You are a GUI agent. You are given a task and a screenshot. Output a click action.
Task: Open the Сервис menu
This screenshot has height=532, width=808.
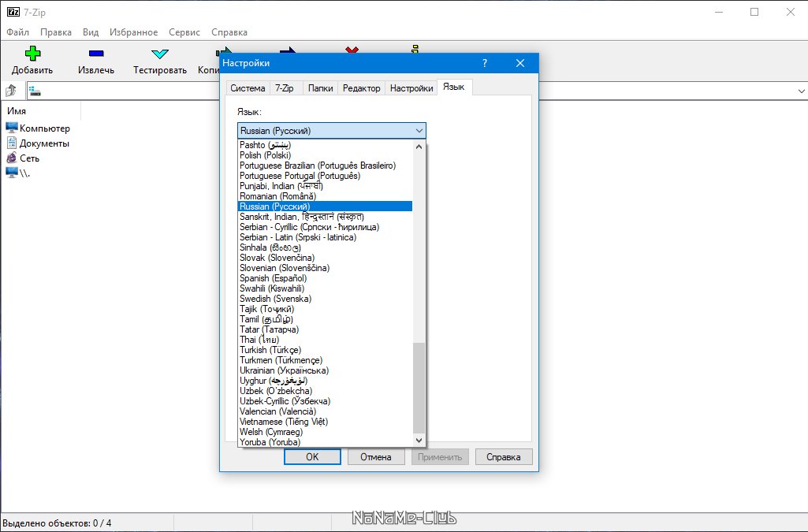[x=184, y=32]
